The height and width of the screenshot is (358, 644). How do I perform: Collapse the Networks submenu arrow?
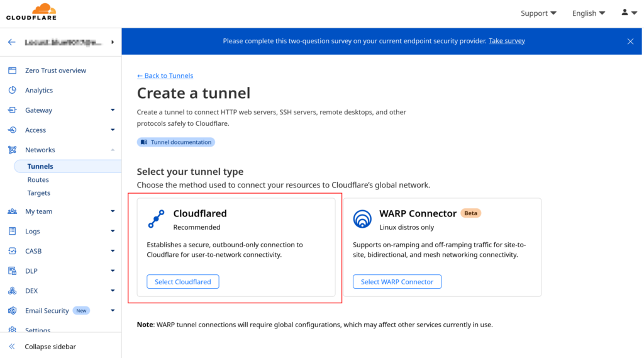click(x=113, y=150)
